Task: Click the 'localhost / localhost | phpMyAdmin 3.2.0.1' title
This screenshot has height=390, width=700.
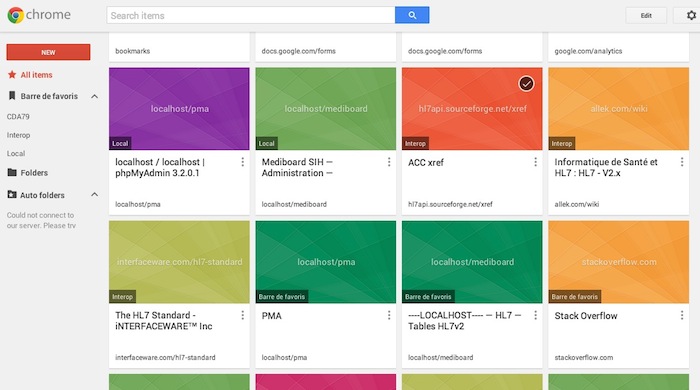Action: pos(160,167)
